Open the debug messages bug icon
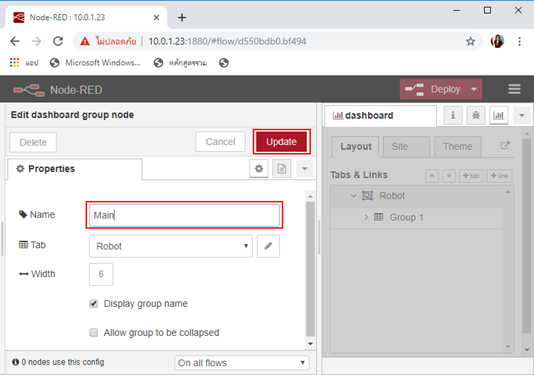 tap(476, 115)
